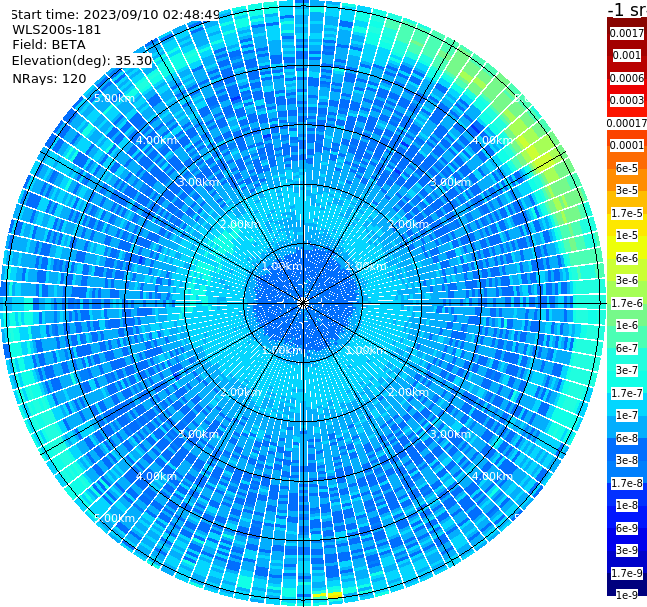This screenshot has height=607, width=647.
Task: Click the lower-left 5.00km range label
Action: click(114, 518)
